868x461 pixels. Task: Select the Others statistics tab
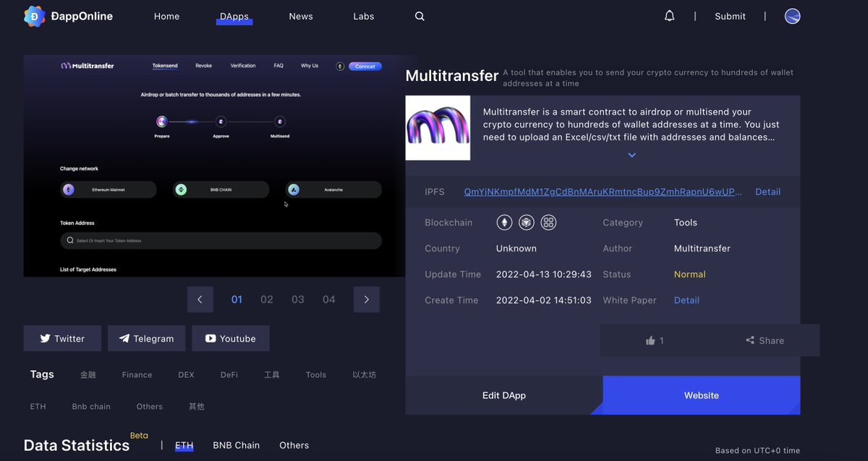coord(294,445)
